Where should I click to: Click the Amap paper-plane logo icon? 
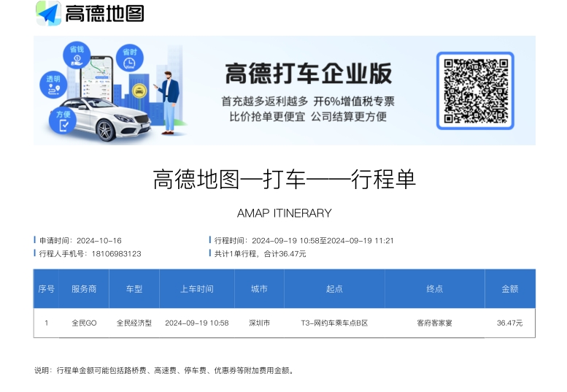pos(48,13)
